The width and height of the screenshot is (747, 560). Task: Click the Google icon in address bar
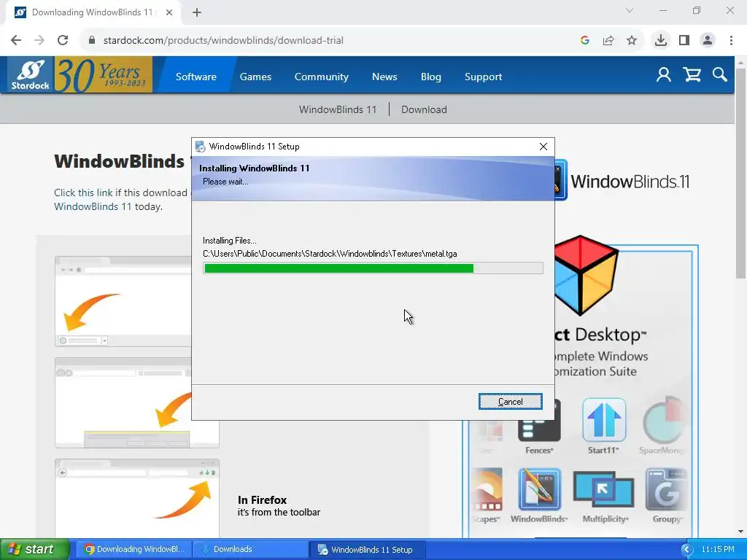(x=585, y=41)
